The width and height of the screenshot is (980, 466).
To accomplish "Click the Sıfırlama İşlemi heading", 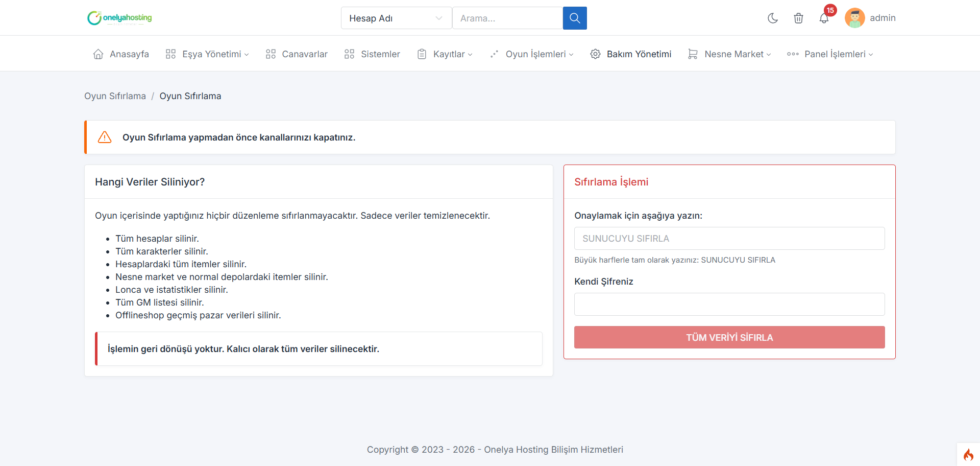I will click(x=611, y=182).
